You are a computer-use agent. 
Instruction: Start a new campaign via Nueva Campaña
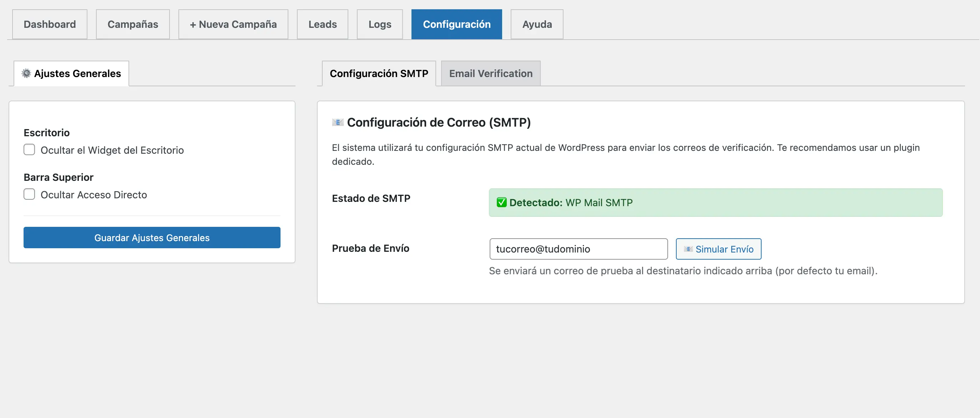[233, 24]
